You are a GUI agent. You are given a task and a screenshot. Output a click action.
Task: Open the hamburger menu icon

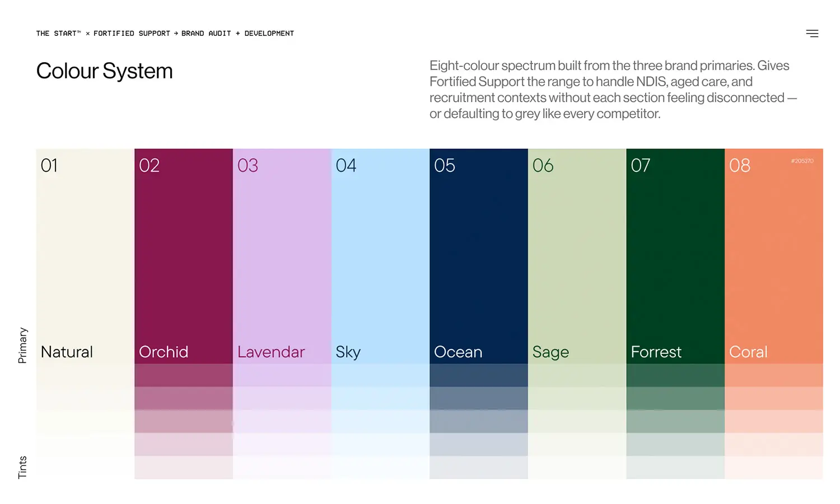tap(812, 34)
